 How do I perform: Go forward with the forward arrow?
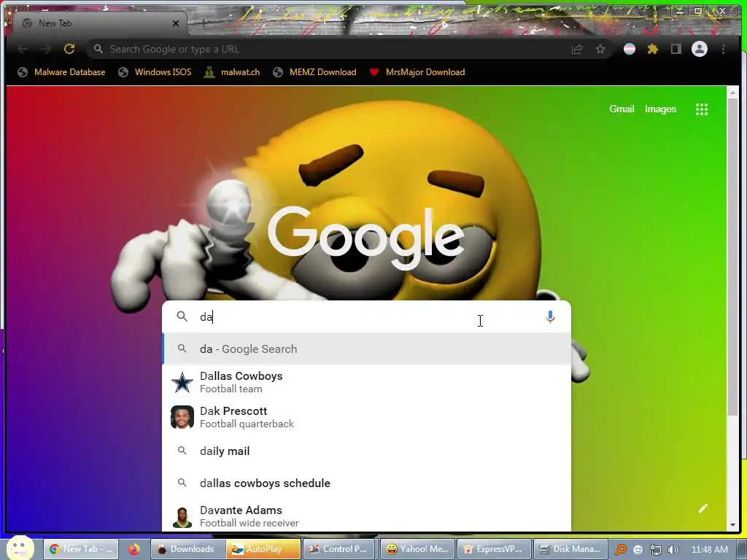(x=46, y=49)
